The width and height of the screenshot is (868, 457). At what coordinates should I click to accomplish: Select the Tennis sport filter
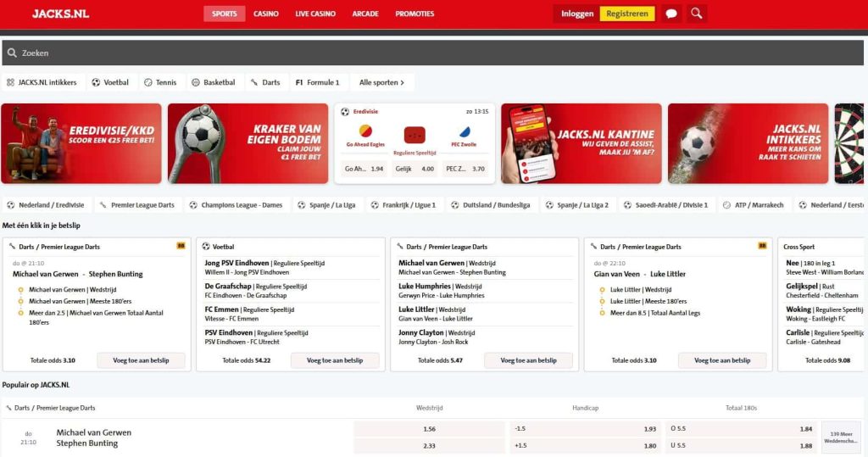pos(160,82)
